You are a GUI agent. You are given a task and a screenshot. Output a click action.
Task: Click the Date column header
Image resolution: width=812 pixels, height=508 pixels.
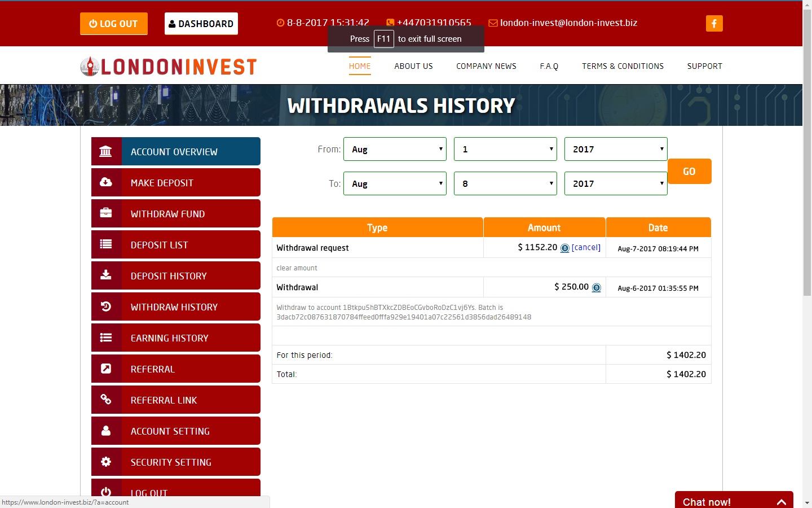coord(658,227)
